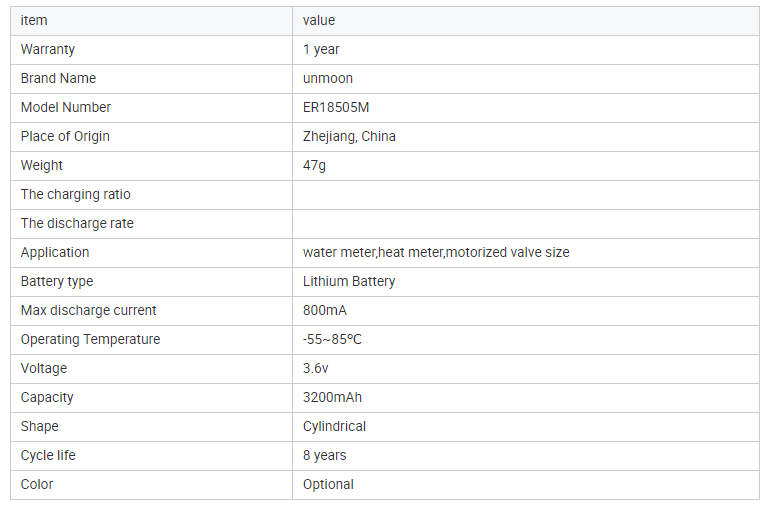
Task: Select the Cylindrical shape value
Action: point(334,427)
